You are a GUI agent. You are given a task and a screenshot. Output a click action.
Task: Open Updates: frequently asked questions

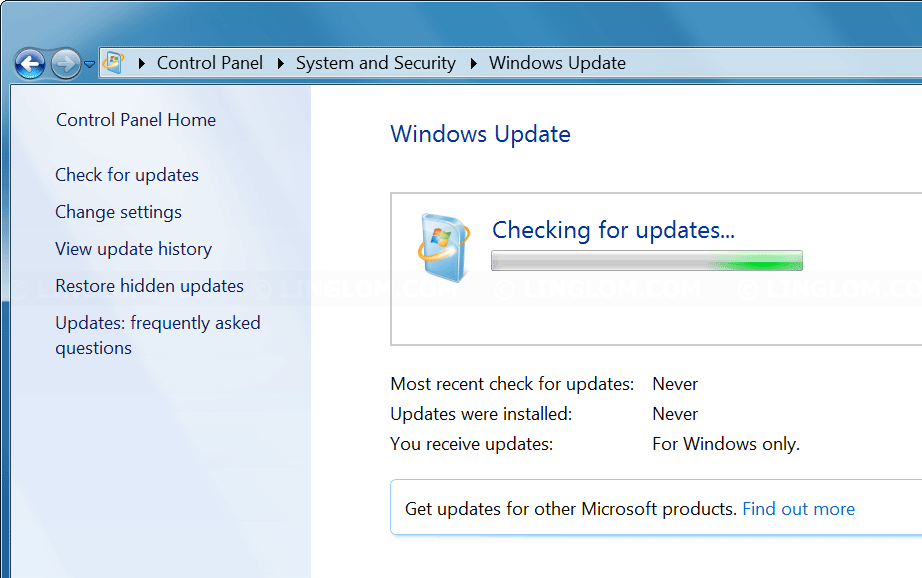158,335
